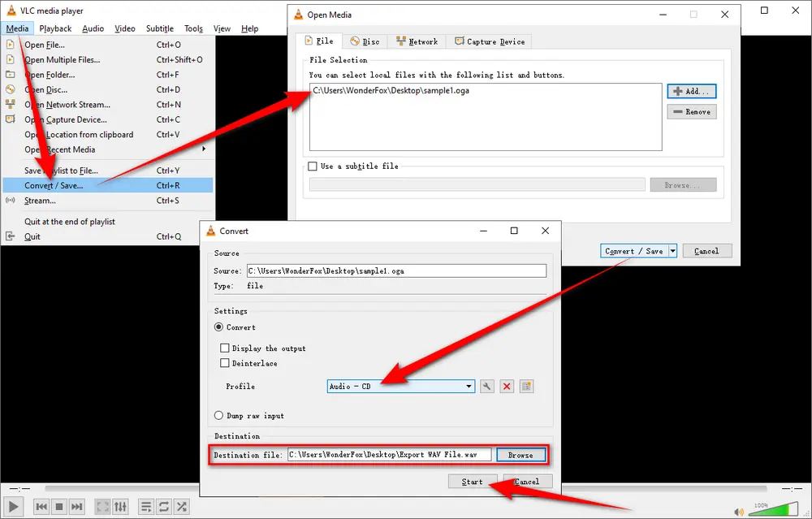Click the playback seek bar
Screen dimensions: 812x519
tap(405, 488)
